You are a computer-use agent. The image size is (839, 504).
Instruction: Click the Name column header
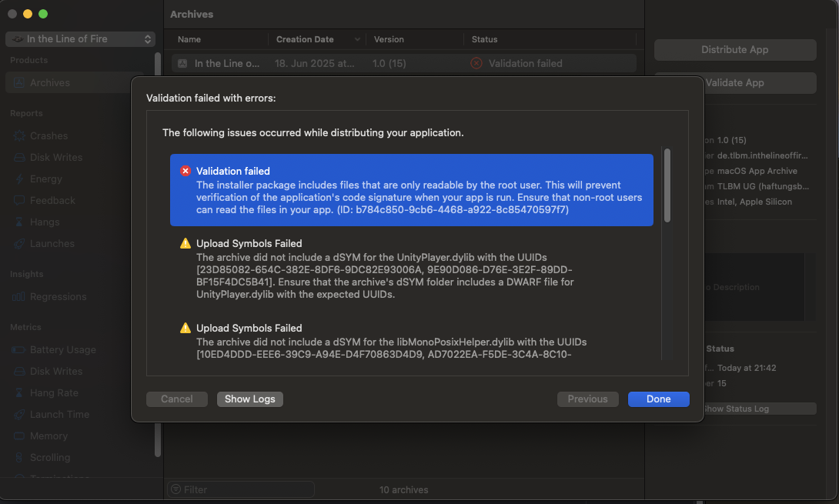189,39
